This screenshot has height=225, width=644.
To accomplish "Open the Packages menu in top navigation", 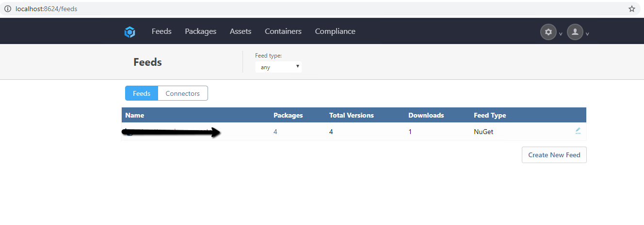I will pyautogui.click(x=200, y=31).
